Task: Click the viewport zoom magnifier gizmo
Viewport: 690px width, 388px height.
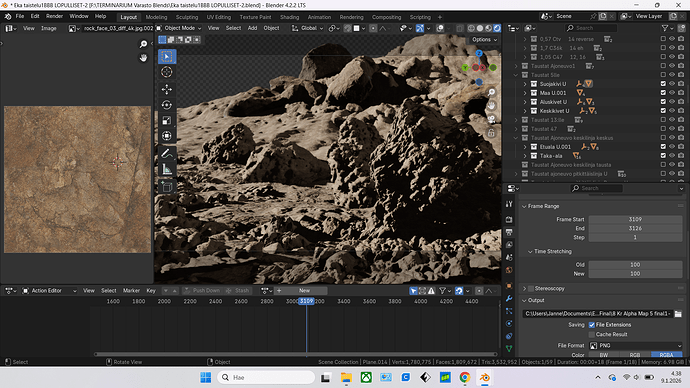Action: pyautogui.click(x=491, y=92)
